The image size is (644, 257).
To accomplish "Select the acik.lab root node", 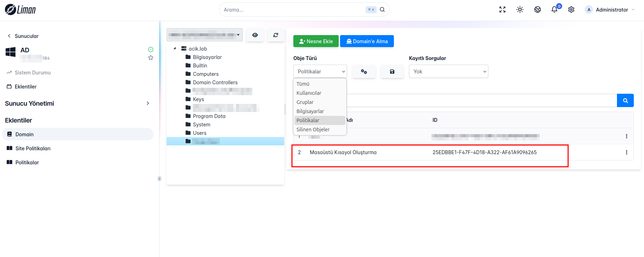I will coord(198,48).
